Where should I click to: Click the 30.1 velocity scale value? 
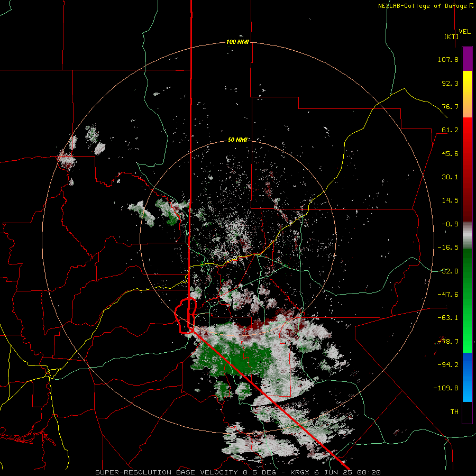(x=450, y=177)
